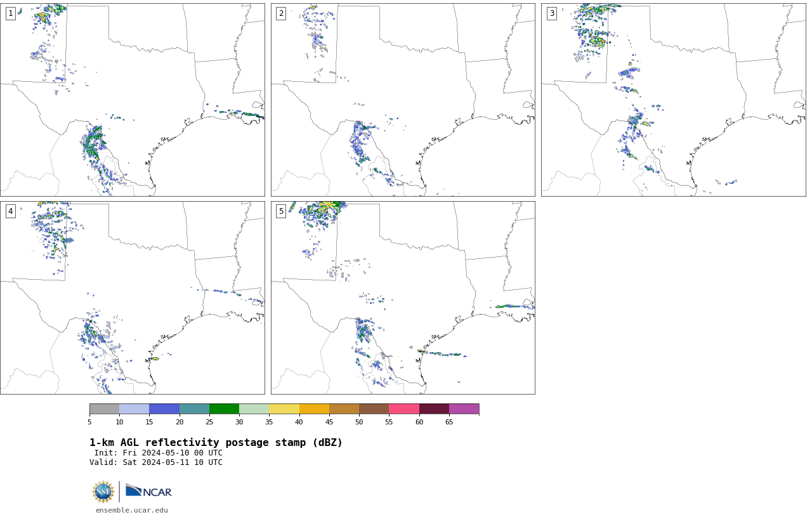The height and width of the screenshot is (517, 812).
Task: Select the gray 5-10 dBZ swatch
Action: click(x=105, y=409)
